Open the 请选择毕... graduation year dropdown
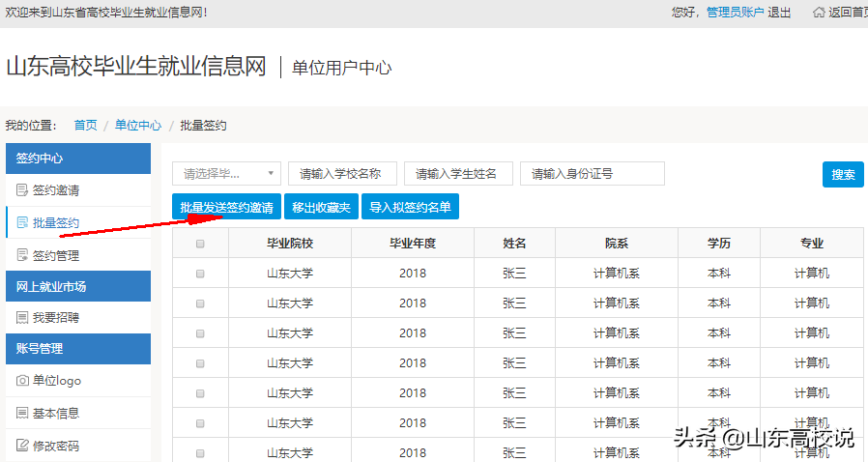The width and height of the screenshot is (868, 462). pos(226,174)
